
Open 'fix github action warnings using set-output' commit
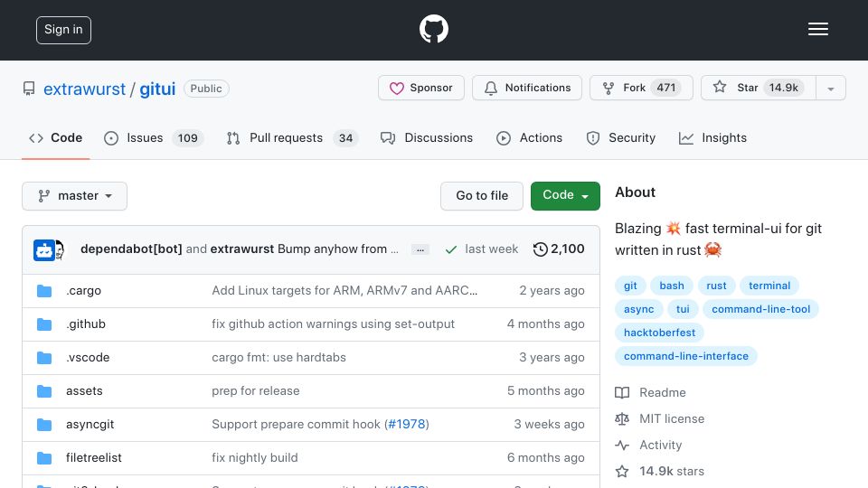(334, 324)
